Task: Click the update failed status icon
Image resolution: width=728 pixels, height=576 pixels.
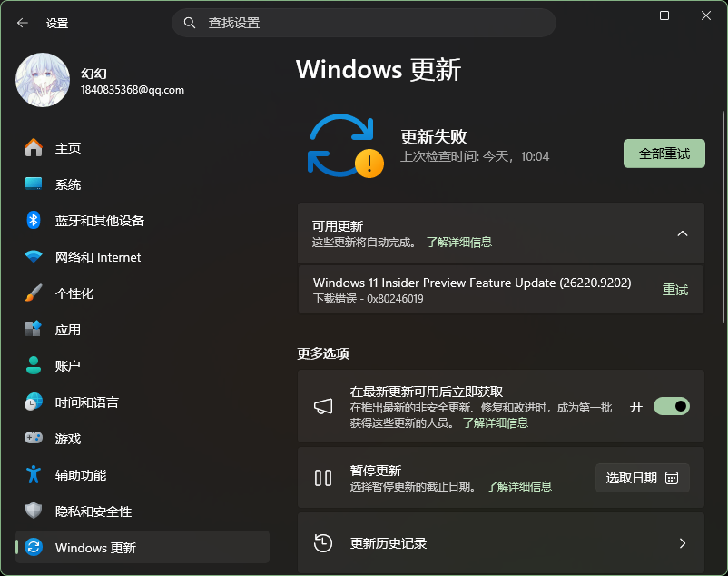Action: (x=346, y=146)
